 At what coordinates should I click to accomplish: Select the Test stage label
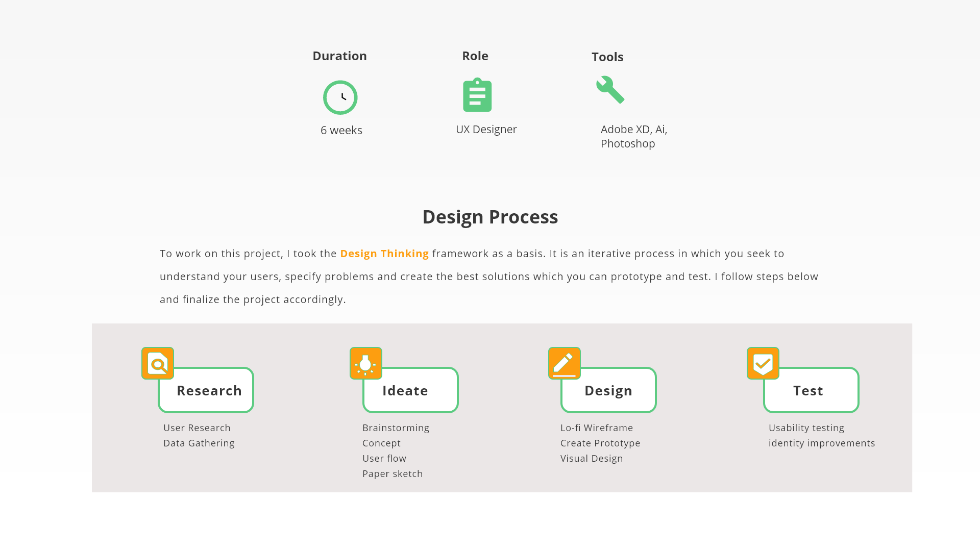tap(808, 390)
